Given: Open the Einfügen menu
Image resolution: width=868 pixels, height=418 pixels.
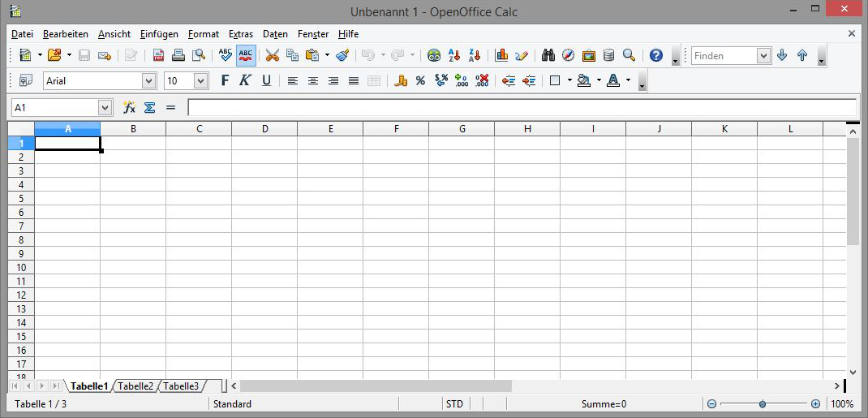Looking at the screenshot, I should click(x=158, y=34).
